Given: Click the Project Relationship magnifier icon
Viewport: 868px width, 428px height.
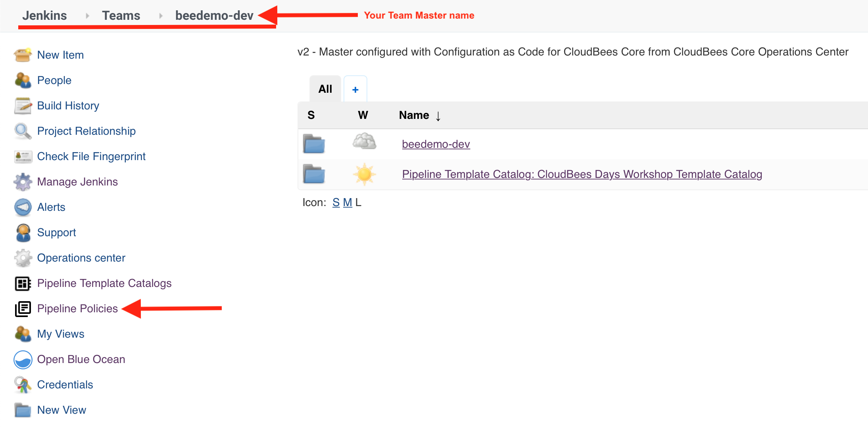Looking at the screenshot, I should coord(23,131).
